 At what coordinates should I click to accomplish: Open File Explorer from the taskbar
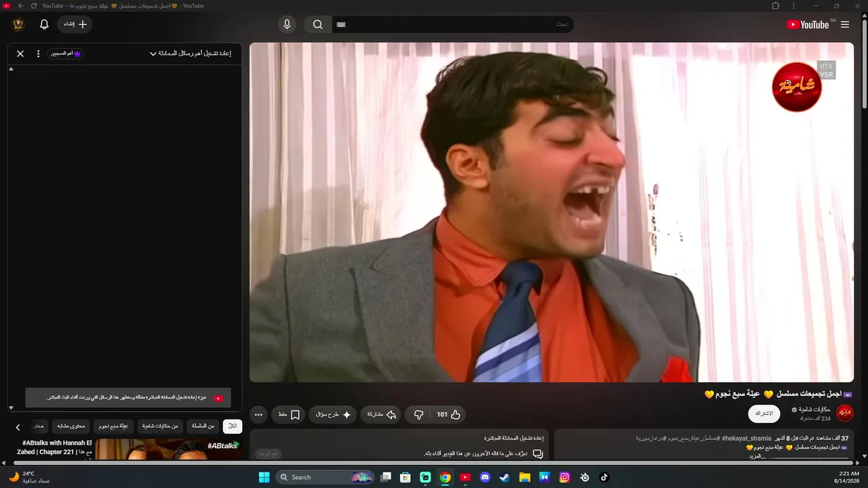point(525,477)
